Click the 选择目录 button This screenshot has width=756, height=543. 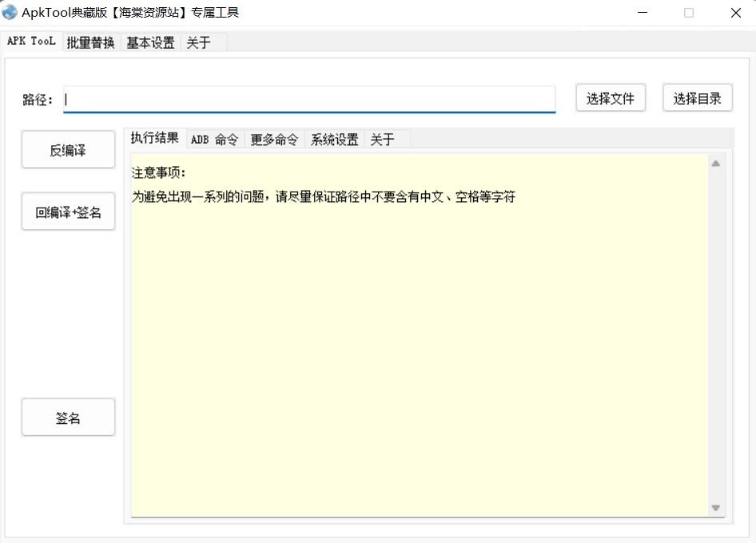point(698,98)
